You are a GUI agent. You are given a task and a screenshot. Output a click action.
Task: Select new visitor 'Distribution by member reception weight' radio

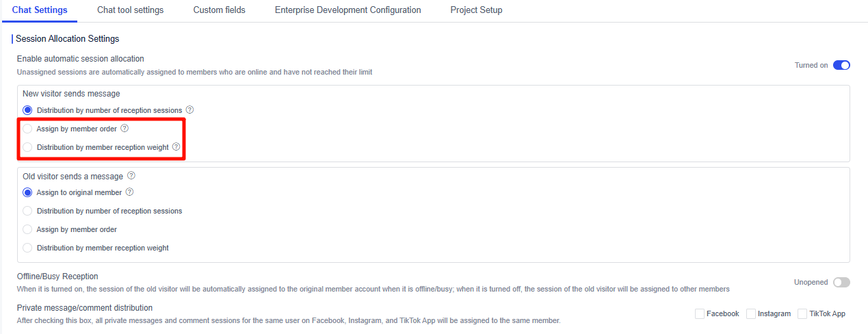[x=27, y=147]
